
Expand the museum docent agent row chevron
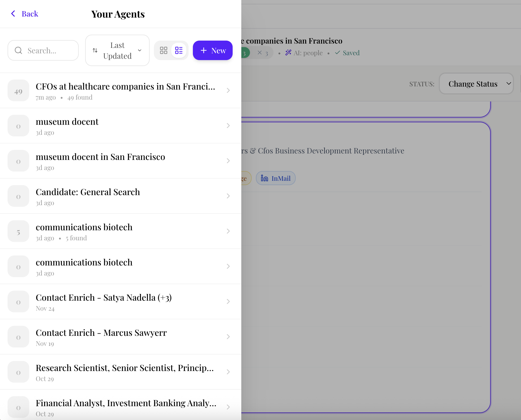[x=228, y=126]
